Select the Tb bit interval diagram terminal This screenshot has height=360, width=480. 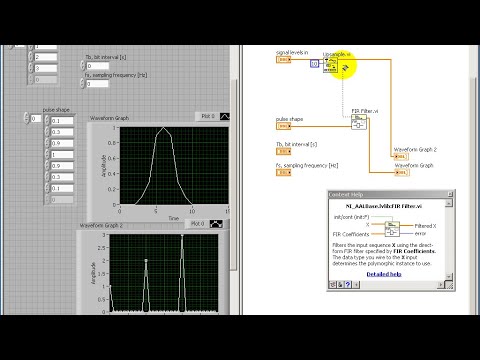(x=283, y=151)
